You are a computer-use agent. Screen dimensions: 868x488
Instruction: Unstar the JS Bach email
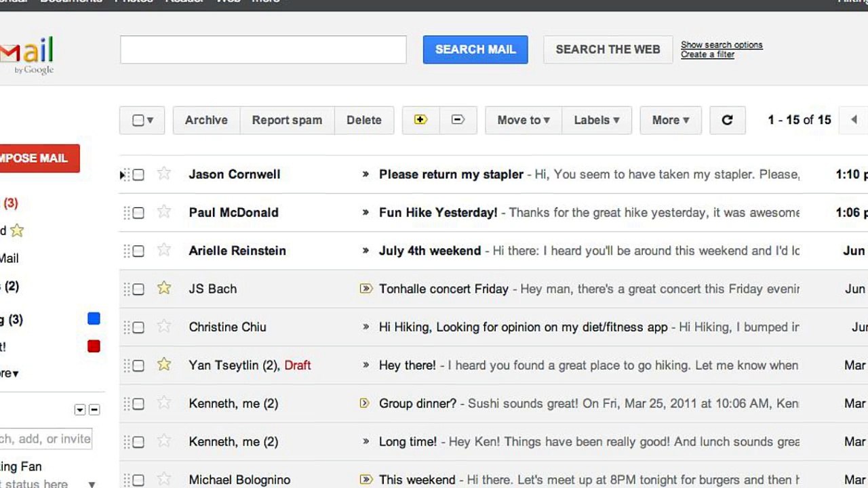point(164,288)
